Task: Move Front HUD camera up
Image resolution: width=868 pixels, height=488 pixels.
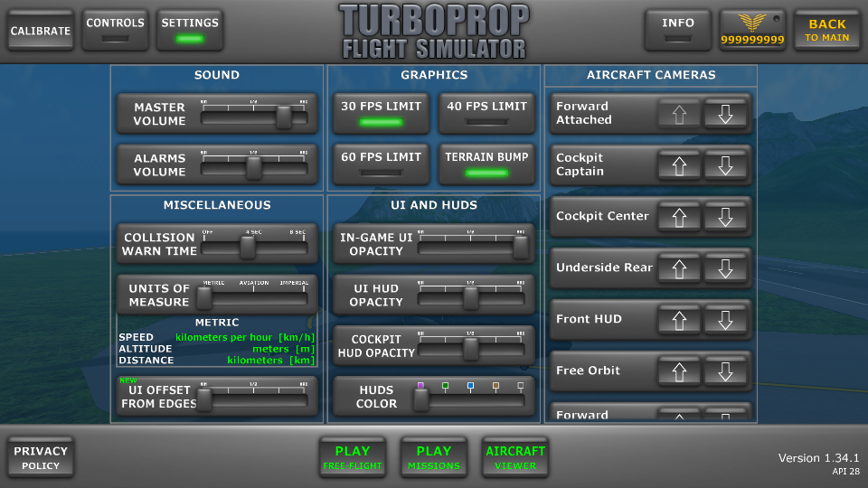Action: click(x=679, y=320)
